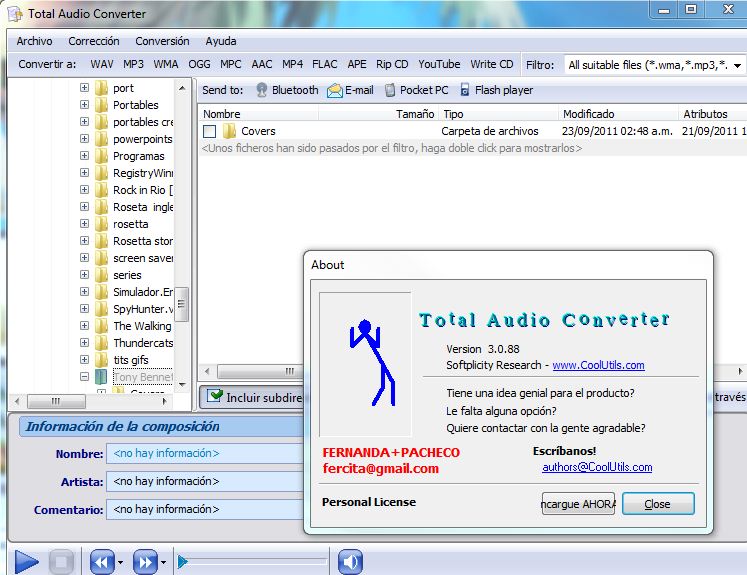
Task: Expand the tits gifs folder node
Action: pos(84,360)
